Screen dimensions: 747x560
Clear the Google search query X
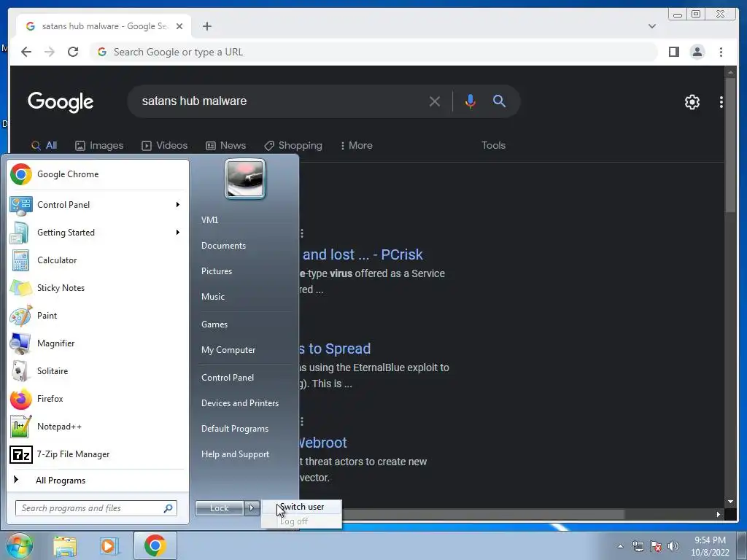click(435, 101)
